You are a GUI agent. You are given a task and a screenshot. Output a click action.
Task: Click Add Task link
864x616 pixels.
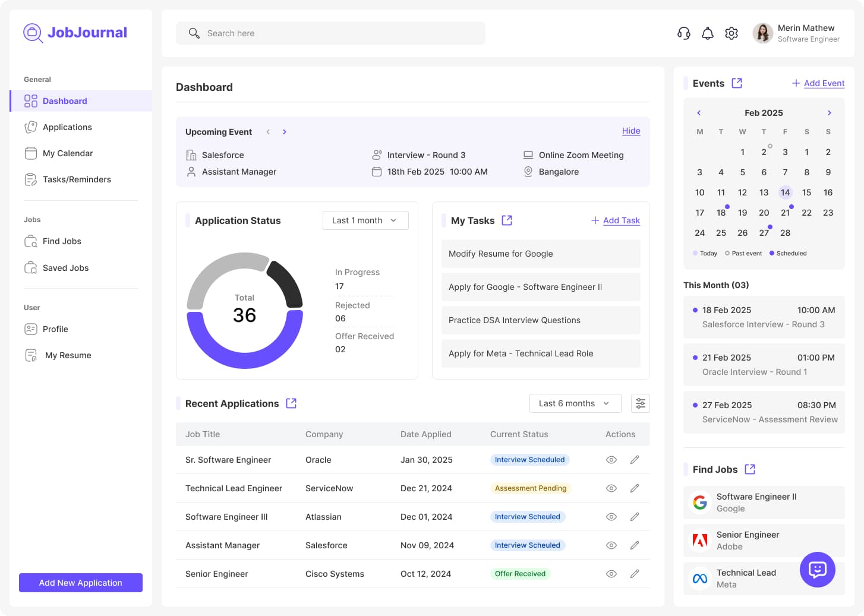tap(616, 220)
